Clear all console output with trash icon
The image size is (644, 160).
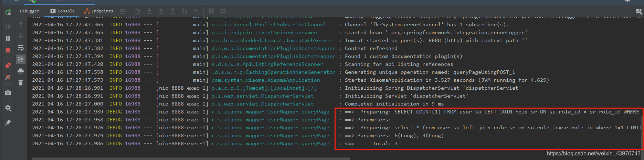point(21,82)
